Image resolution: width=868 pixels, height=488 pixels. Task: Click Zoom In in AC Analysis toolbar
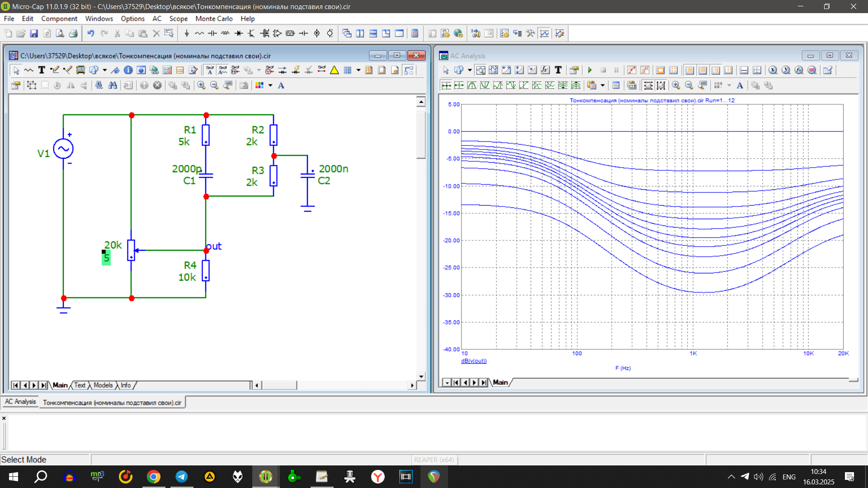(x=676, y=85)
